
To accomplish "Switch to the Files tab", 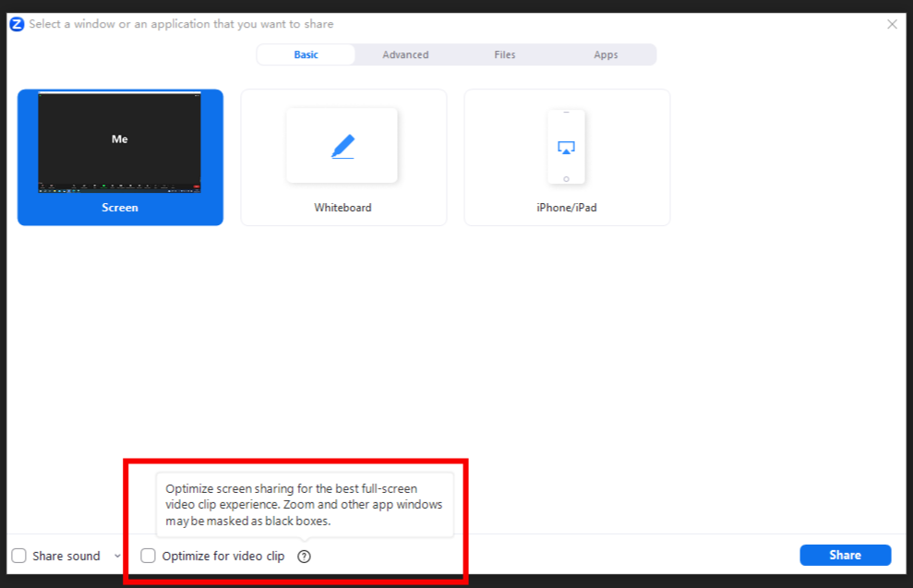I will pos(504,54).
